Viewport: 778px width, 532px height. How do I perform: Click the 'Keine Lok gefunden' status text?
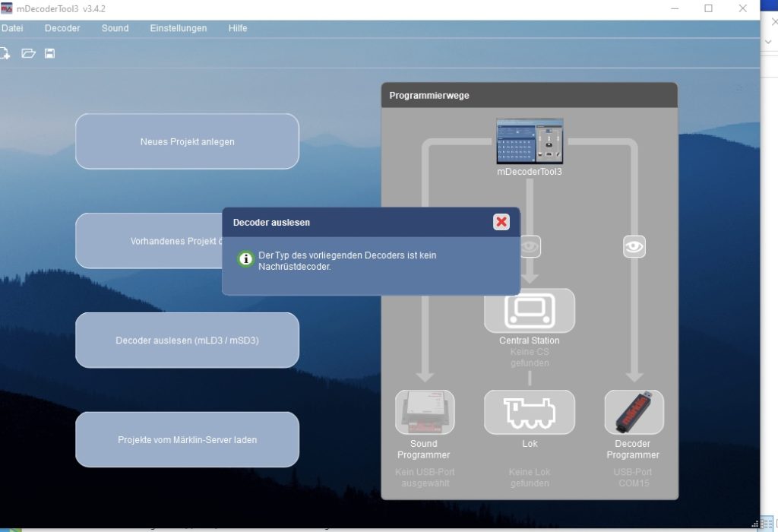click(530, 477)
